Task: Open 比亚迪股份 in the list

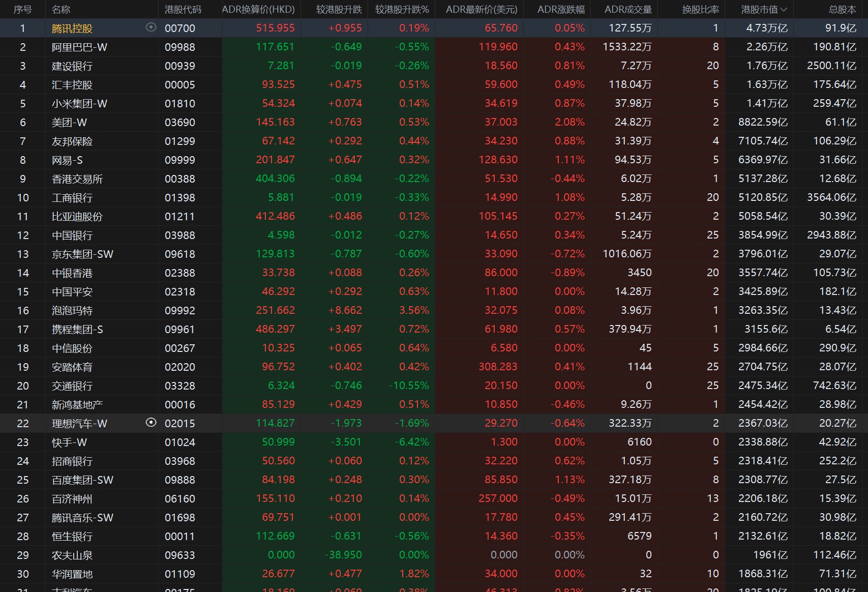Action: click(77, 217)
